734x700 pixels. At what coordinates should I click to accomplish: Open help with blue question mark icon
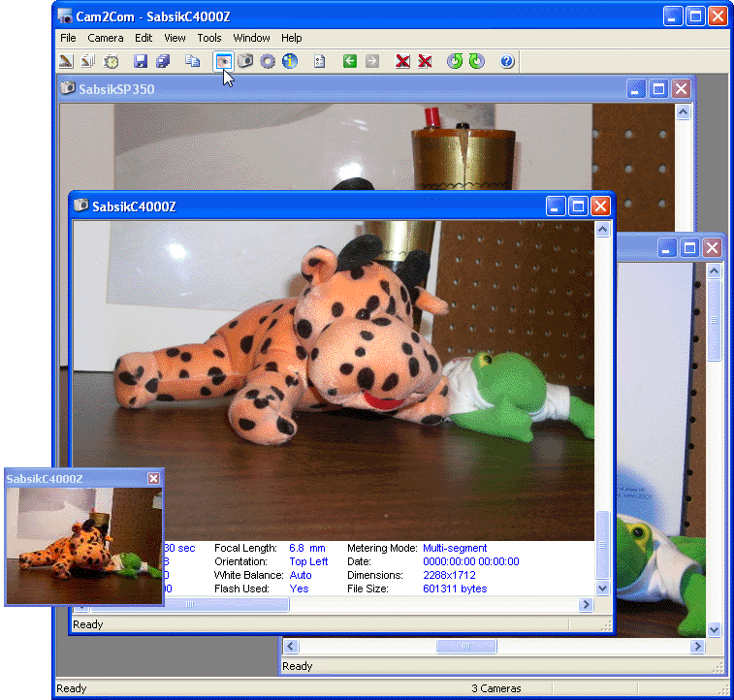(506, 61)
